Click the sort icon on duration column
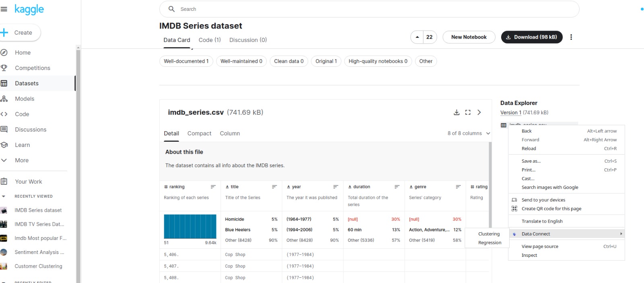 coord(397,187)
